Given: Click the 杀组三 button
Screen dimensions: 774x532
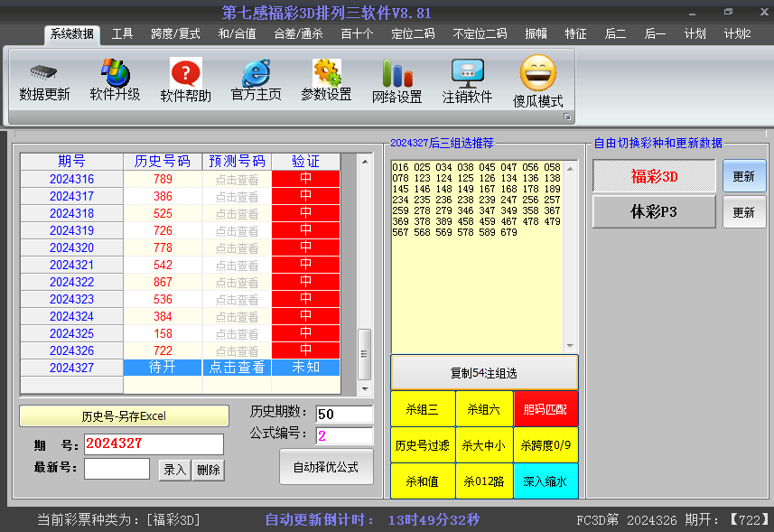Looking at the screenshot, I should (423, 409).
